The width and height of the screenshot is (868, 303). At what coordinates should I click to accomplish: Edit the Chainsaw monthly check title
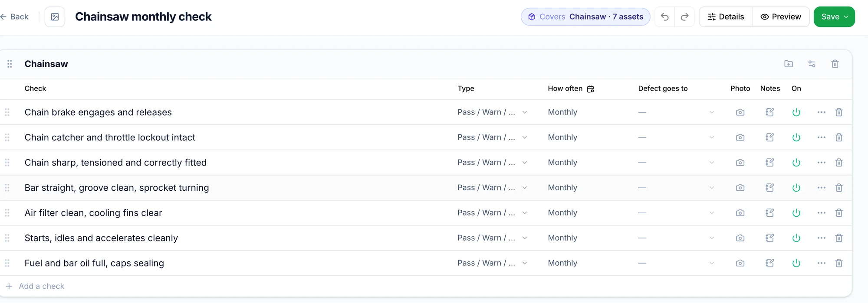click(143, 17)
